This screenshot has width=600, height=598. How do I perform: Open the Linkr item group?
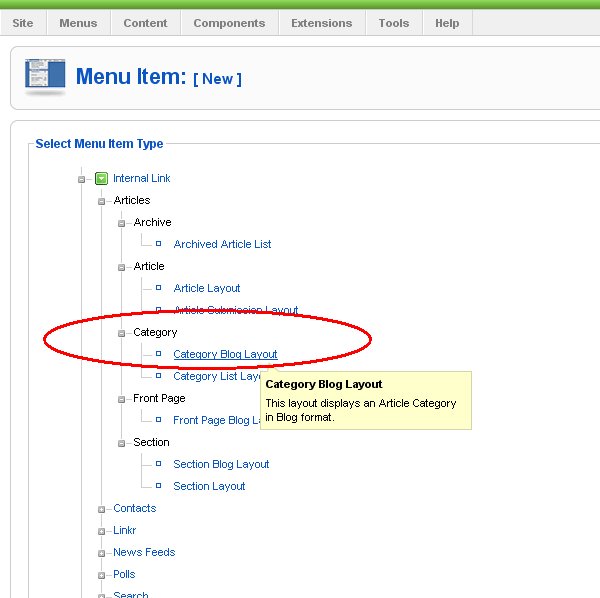point(125,530)
